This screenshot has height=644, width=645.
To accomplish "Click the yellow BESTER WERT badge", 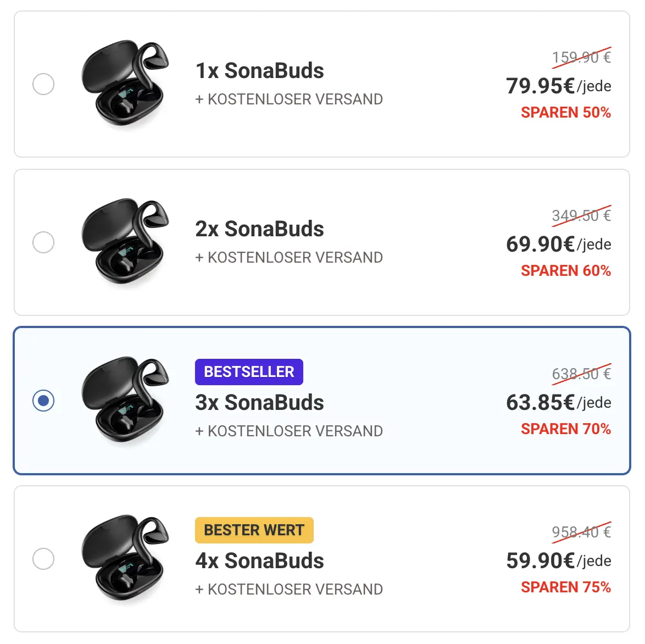I will point(254,530).
